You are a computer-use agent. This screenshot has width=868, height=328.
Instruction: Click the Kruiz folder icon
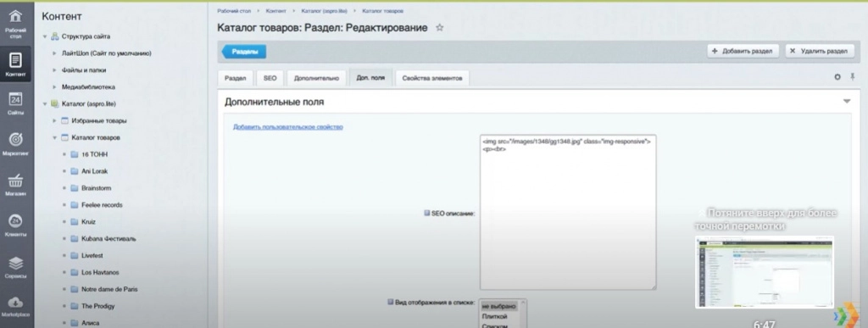(x=75, y=222)
